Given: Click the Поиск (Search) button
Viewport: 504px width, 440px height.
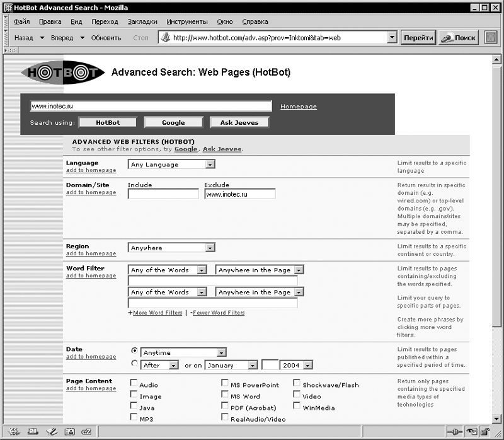Looking at the screenshot, I should 459,38.
